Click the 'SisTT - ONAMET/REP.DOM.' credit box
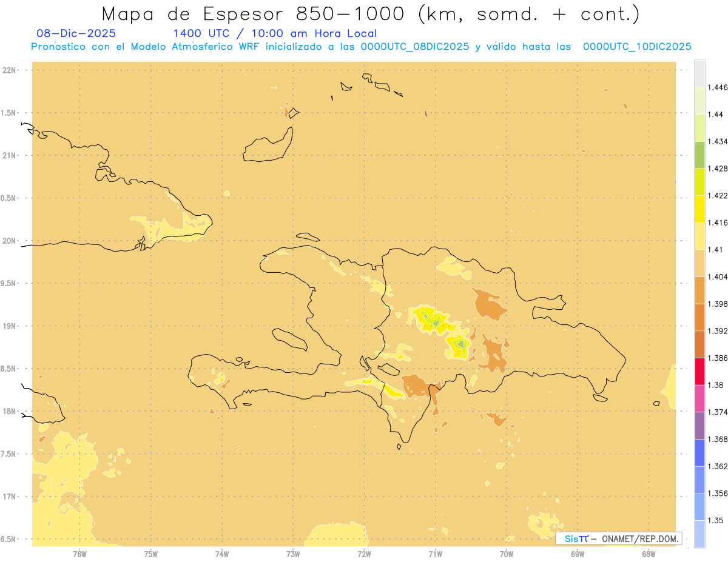Image resolution: width=728 pixels, height=562 pixels. coord(619,538)
